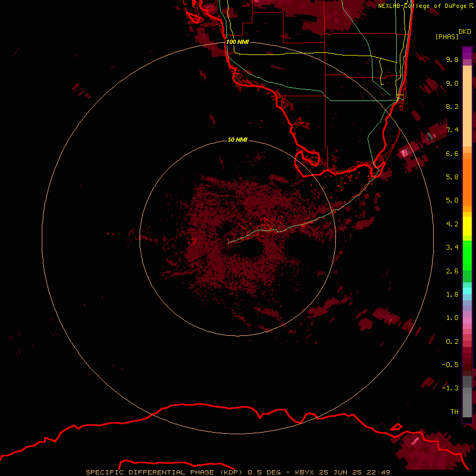The image size is (476, 476).
Task: Click the -0.5 scale label
Action: 450,365
